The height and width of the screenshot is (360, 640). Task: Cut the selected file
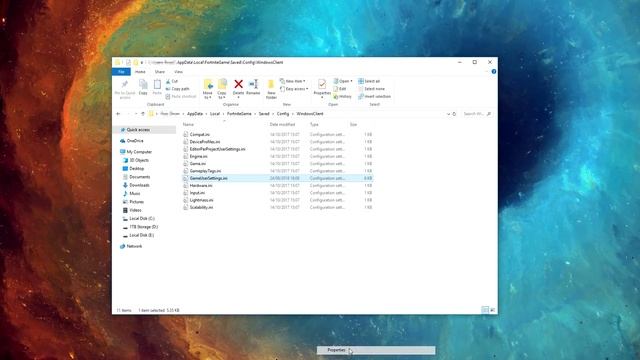172,81
